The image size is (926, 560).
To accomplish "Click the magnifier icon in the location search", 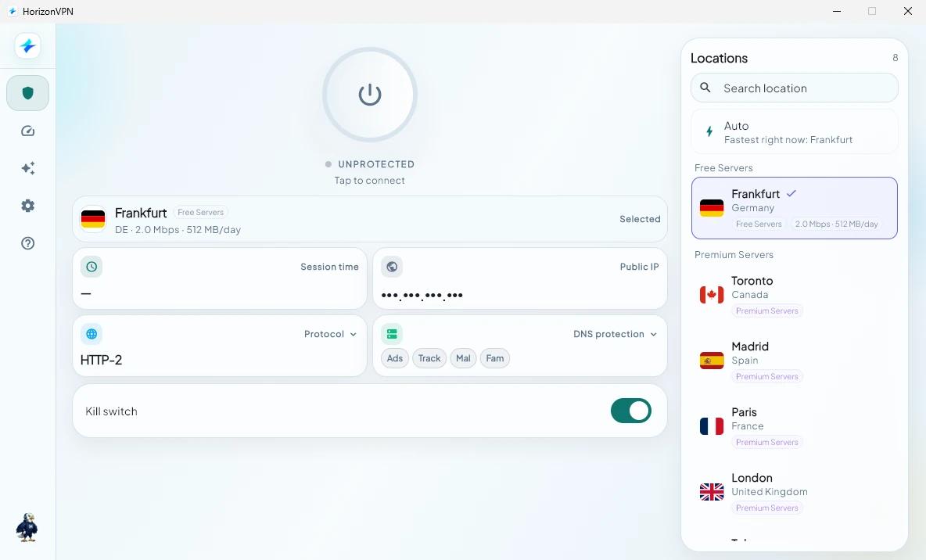I will pos(705,88).
